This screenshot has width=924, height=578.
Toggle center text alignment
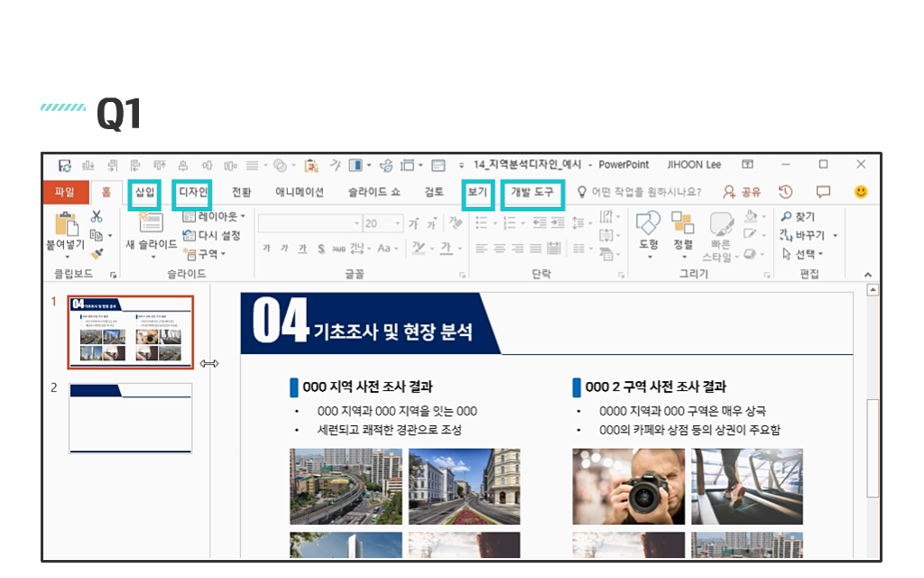click(x=500, y=248)
